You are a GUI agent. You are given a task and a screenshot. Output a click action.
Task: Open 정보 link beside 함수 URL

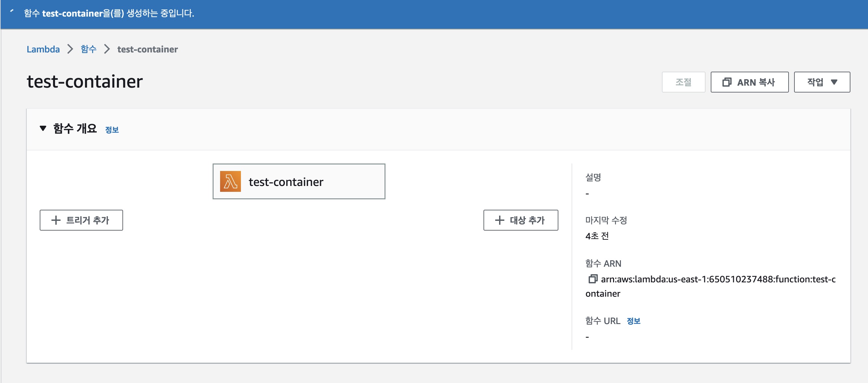[633, 321]
